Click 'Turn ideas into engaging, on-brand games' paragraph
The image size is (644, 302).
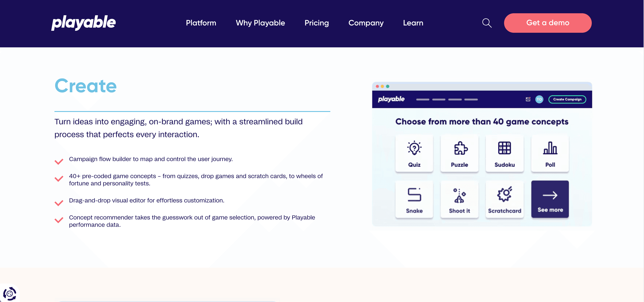pos(178,128)
